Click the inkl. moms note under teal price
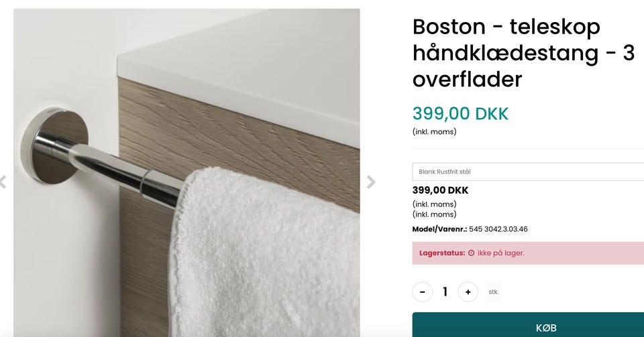Image resolution: width=644 pixels, height=337 pixels. 435,131
